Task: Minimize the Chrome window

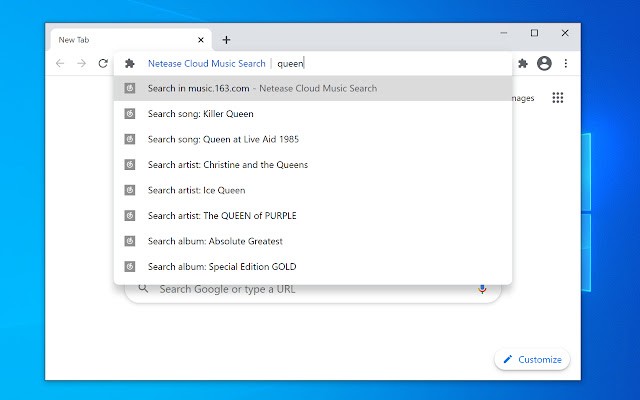Action: [504, 33]
